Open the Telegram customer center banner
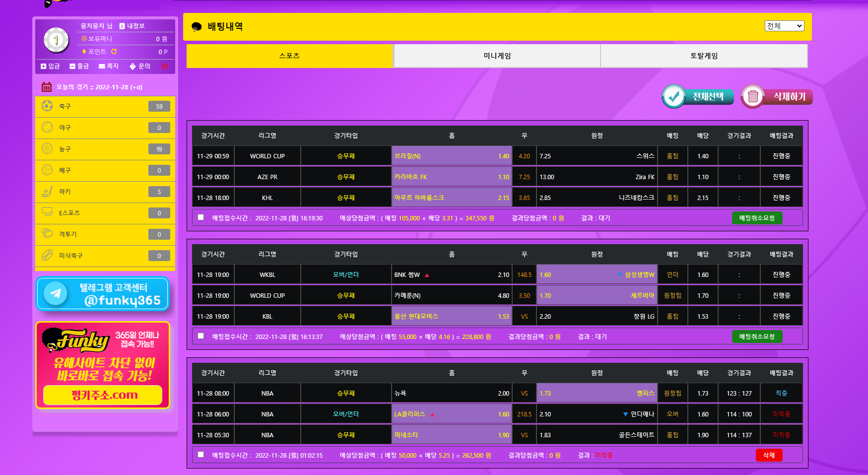 (x=103, y=294)
